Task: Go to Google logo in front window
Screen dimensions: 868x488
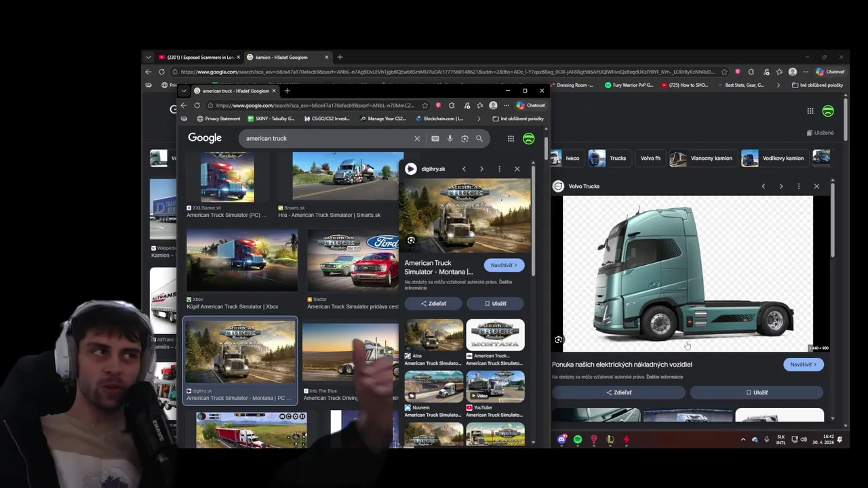Action: pos(205,138)
